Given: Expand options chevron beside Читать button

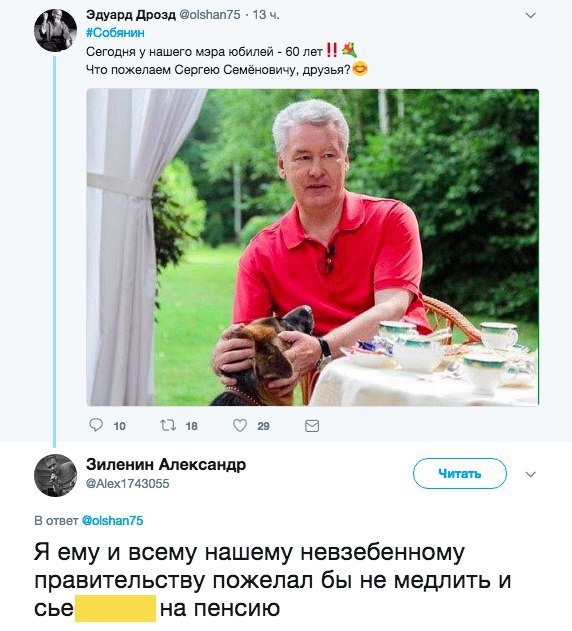Looking at the screenshot, I should point(531,474).
